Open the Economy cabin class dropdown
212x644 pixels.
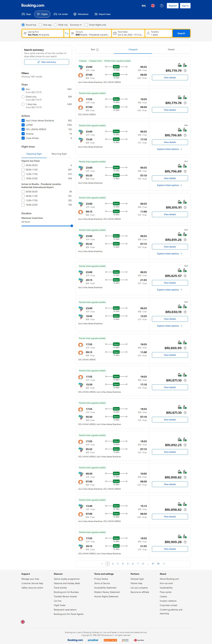click(76, 25)
